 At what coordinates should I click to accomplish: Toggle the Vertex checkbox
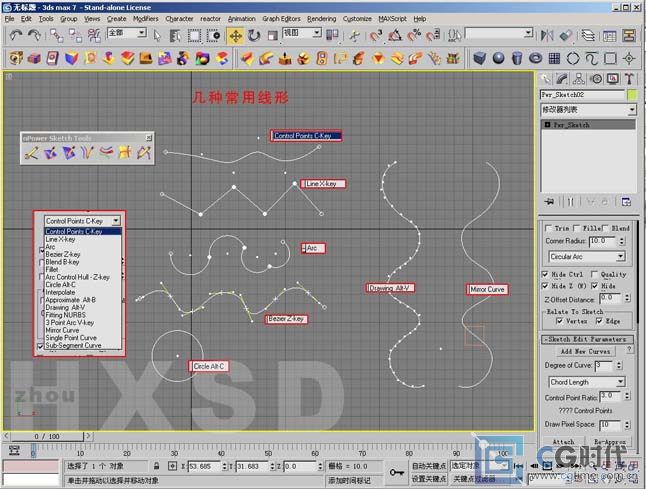pyautogui.click(x=559, y=321)
